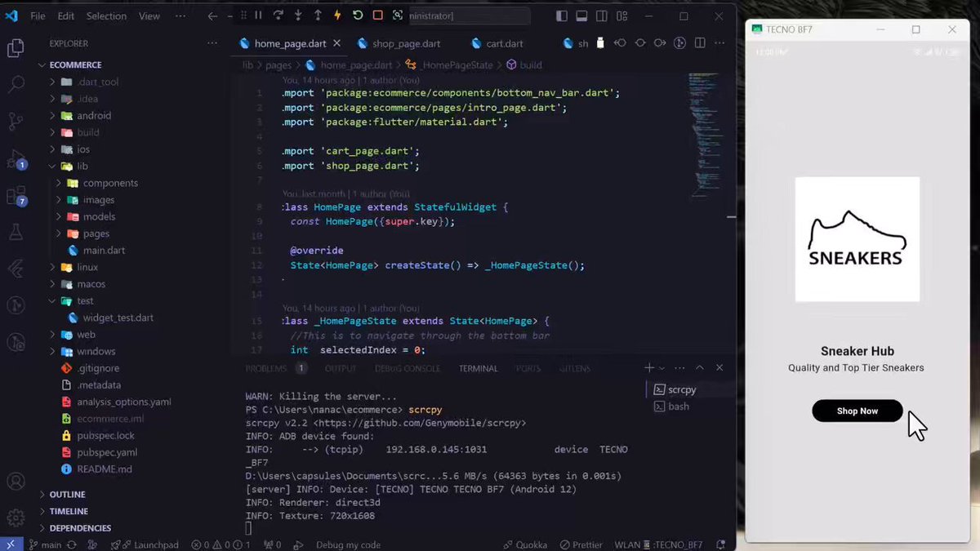Switch to DEBUG CONSOLE panel tab
Image resolution: width=980 pixels, height=551 pixels.
(408, 368)
